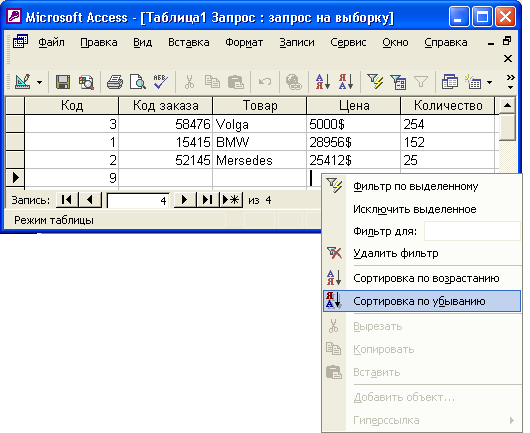Click the Save diskette toolbar icon
Viewport: 530px width, 433px height.
(63, 82)
